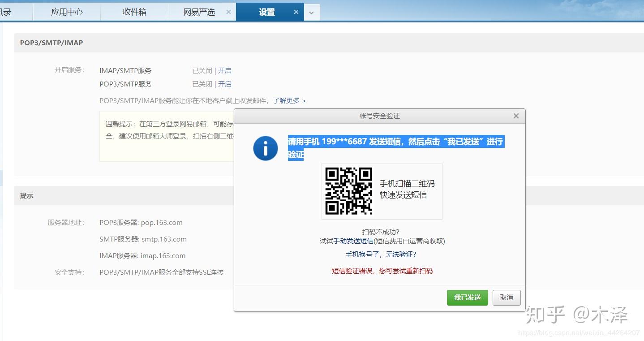Click 手机换号了，无法验证 link

pyautogui.click(x=382, y=254)
